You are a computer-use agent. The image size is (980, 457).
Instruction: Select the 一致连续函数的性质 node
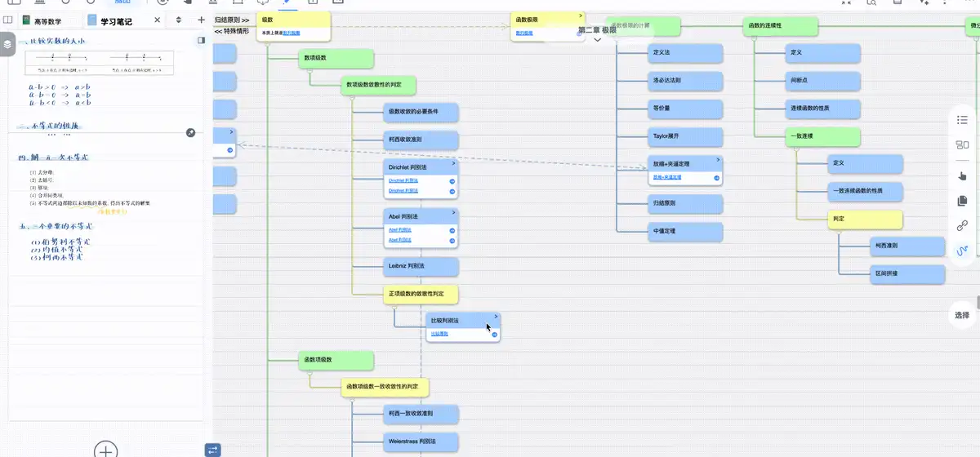865,191
